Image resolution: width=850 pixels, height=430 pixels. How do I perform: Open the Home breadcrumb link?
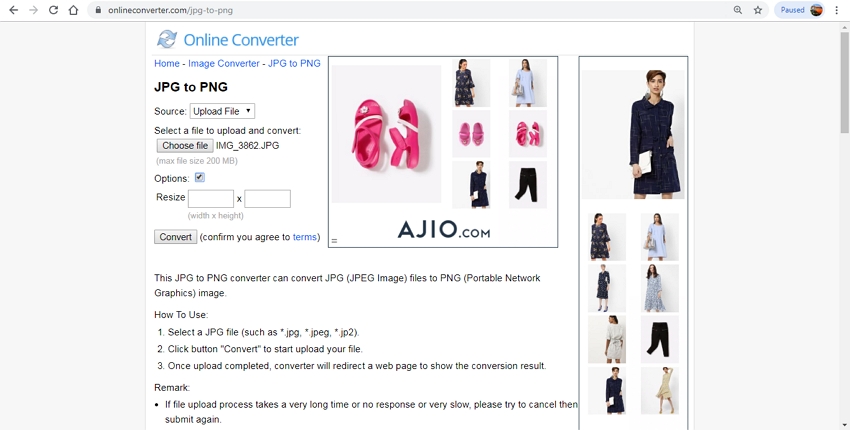click(x=167, y=63)
